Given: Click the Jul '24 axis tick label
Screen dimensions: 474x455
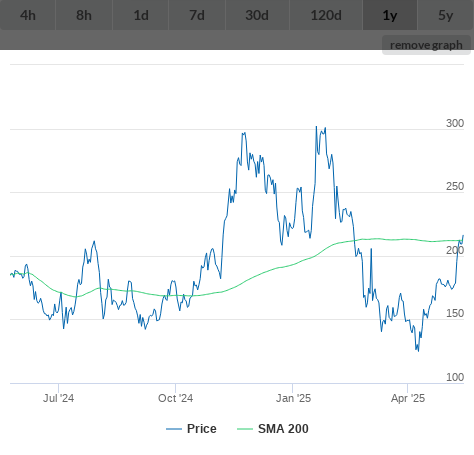Looking at the screenshot, I should point(58,398).
